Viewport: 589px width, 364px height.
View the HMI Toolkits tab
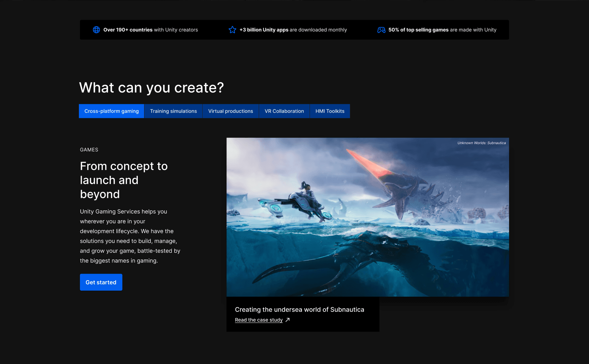pyautogui.click(x=330, y=111)
